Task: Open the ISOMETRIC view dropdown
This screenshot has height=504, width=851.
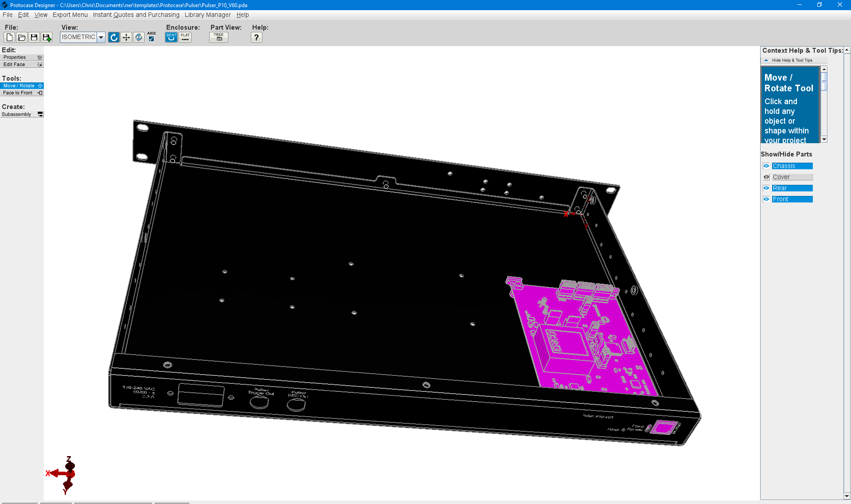Action: point(101,37)
